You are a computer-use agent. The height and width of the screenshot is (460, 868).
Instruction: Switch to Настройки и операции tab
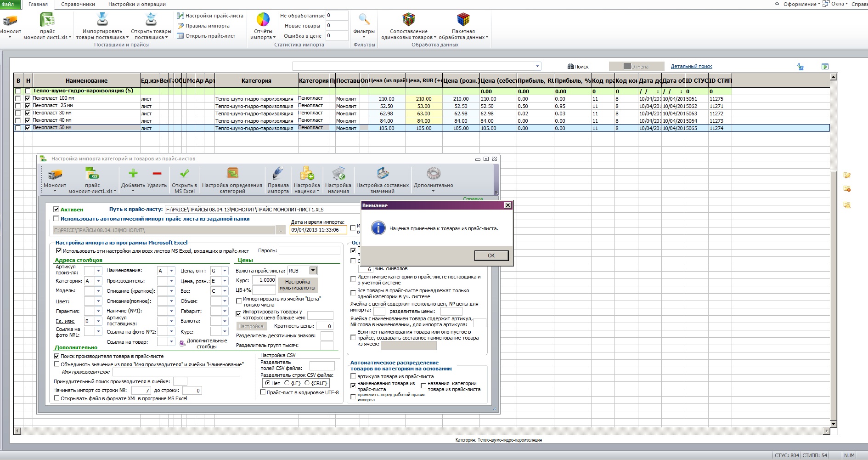[x=137, y=4]
